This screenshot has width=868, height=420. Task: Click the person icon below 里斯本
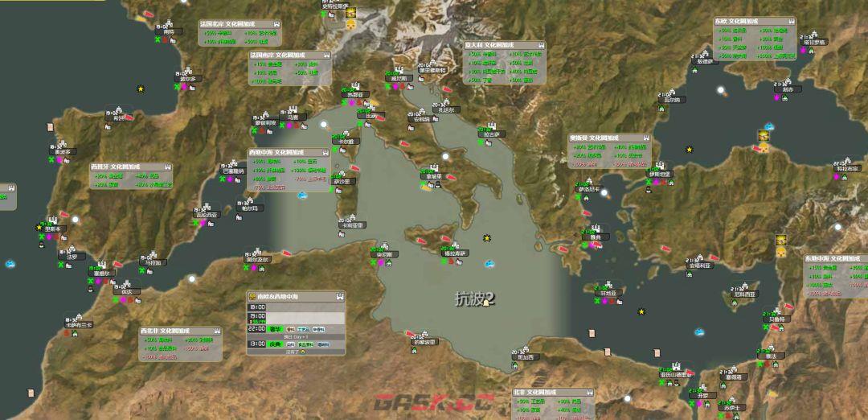(42, 245)
